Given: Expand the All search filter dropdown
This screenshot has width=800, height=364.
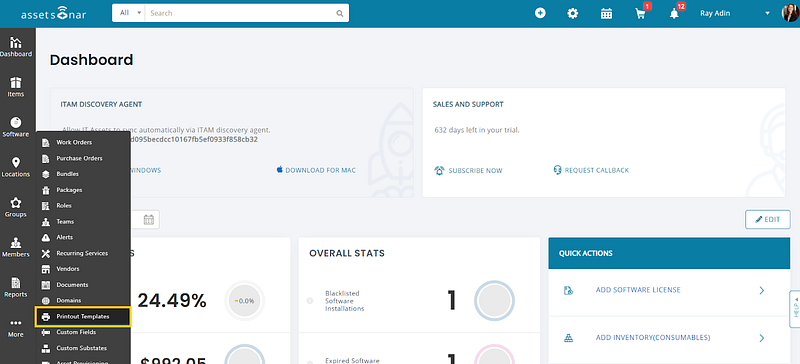Looking at the screenshot, I should click(129, 13).
